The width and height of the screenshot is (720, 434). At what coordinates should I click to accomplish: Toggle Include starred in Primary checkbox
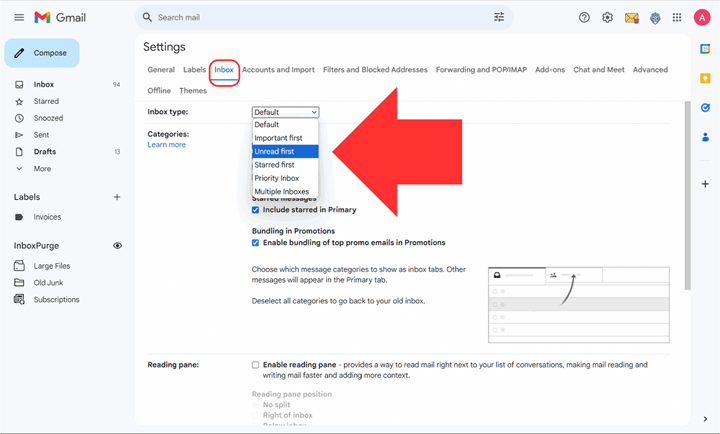[x=256, y=210]
